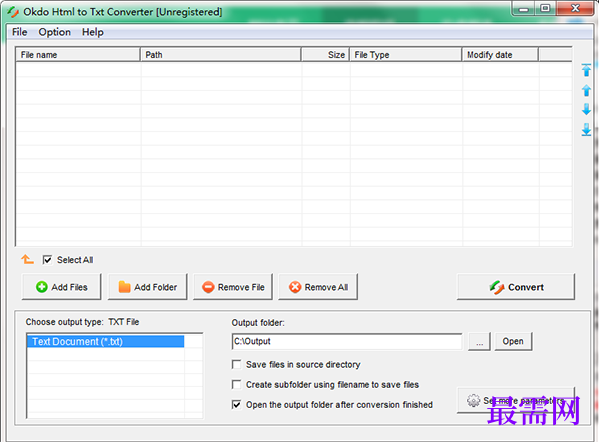The height and width of the screenshot is (442, 599).
Task: Select Text Document (*.txt) output type
Action: tap(105, 342)
